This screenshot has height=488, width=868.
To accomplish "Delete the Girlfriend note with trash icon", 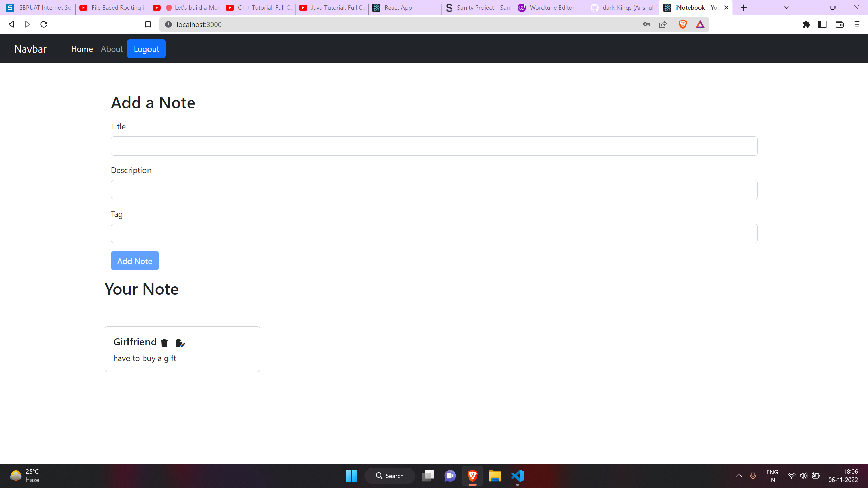I will [164, 343].
